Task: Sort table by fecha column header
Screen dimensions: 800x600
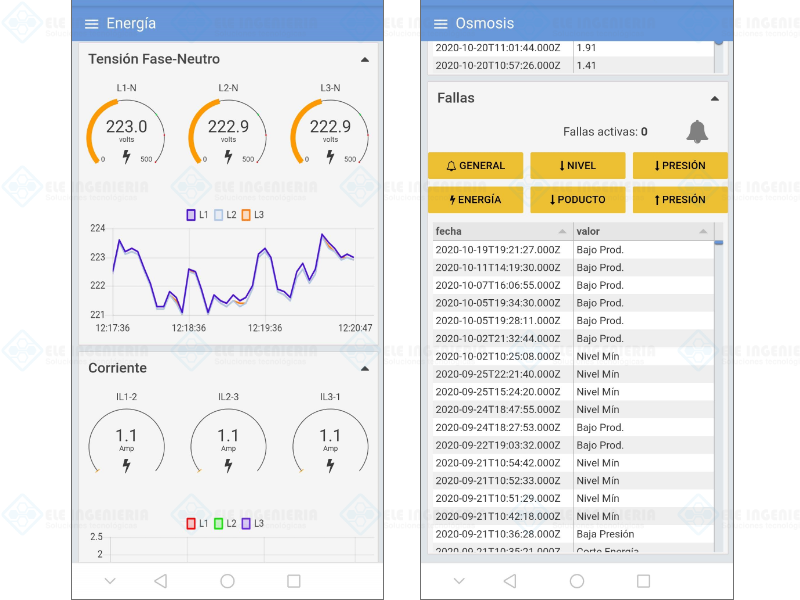Action: tap(501, 231)
